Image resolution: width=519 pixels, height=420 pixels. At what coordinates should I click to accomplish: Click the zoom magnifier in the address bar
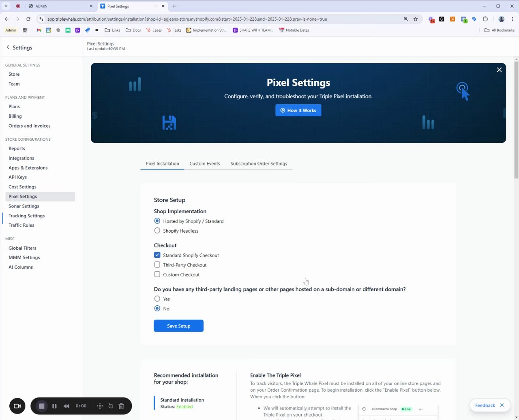tap(406, 19)
